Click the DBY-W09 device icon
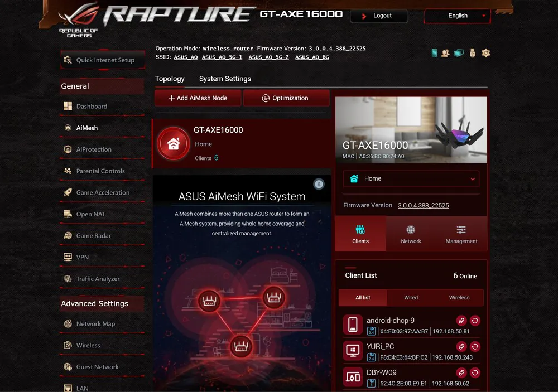The width and height of the screenshot is (558, 392). pos(353,376)
